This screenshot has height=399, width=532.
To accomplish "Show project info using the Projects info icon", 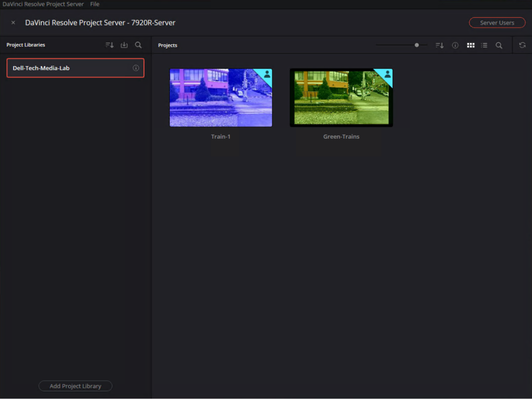I will pyautogui.click(x=455, y=45).
